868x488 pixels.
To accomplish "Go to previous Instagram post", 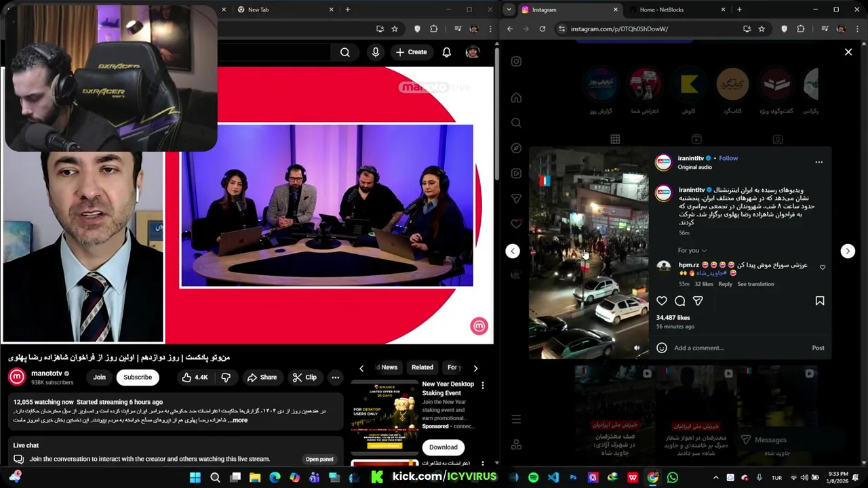I will 513,251.
